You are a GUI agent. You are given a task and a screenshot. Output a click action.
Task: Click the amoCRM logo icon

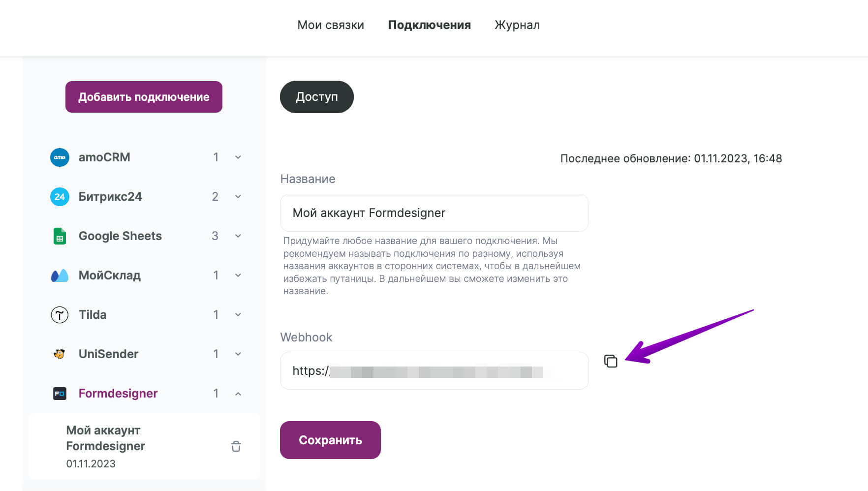pos(60,157)
